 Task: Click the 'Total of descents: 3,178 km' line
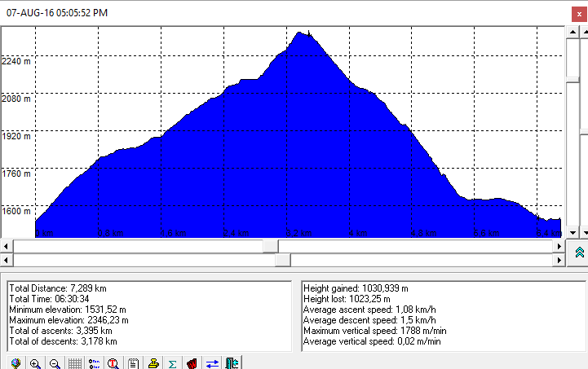pyautogui.click(x=63, y=341)
